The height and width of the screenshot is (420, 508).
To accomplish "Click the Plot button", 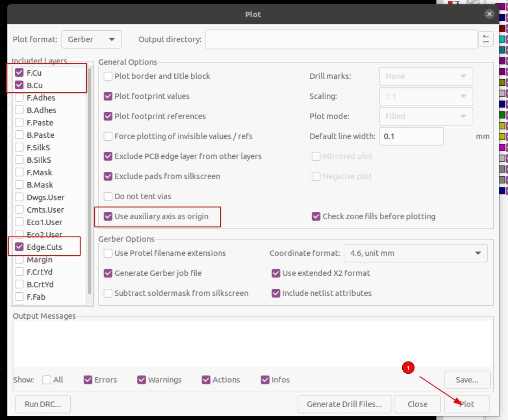I will tap(467, 404).
